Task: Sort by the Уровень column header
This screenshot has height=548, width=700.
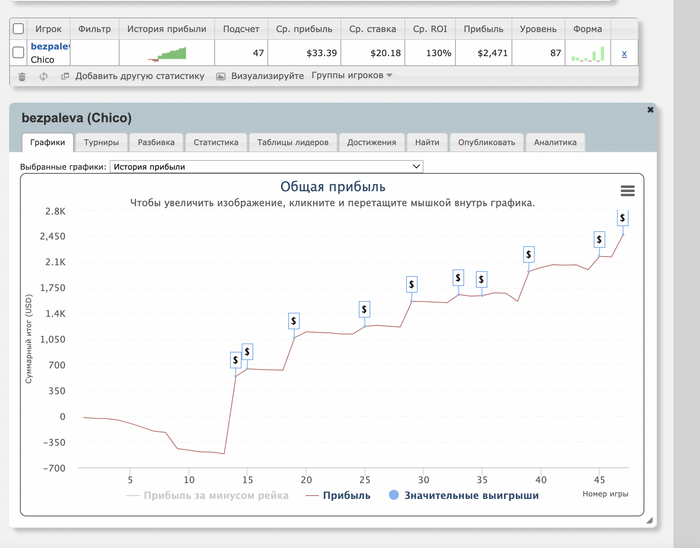Action: 538,29
